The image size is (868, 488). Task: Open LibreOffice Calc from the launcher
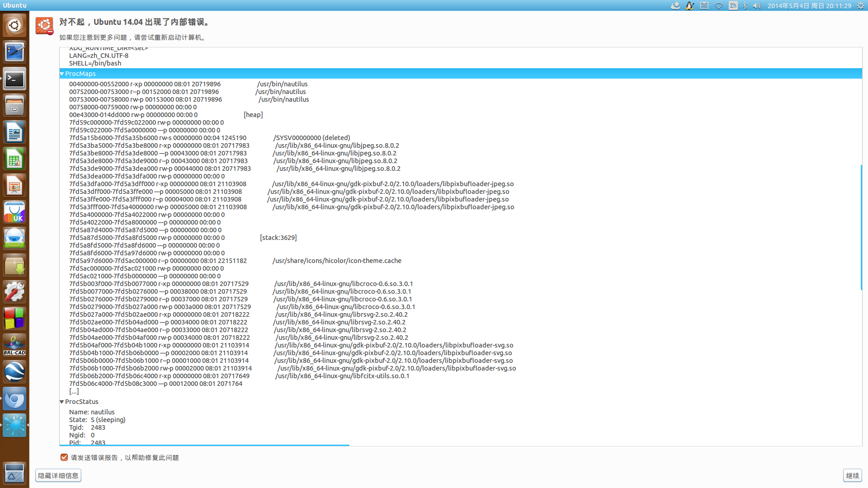(14, 160)
